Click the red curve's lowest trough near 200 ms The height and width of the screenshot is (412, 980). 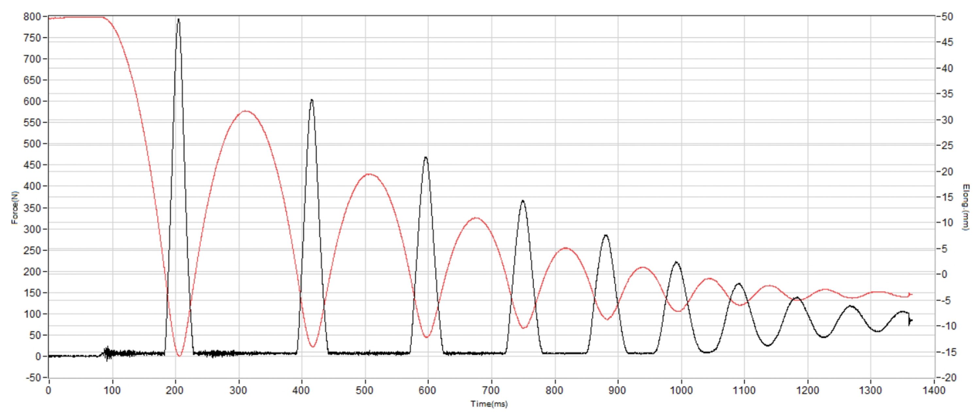pos(179,356)
